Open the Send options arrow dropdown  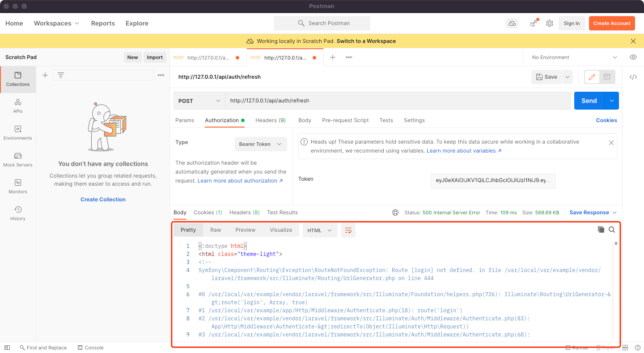[611, 101]
